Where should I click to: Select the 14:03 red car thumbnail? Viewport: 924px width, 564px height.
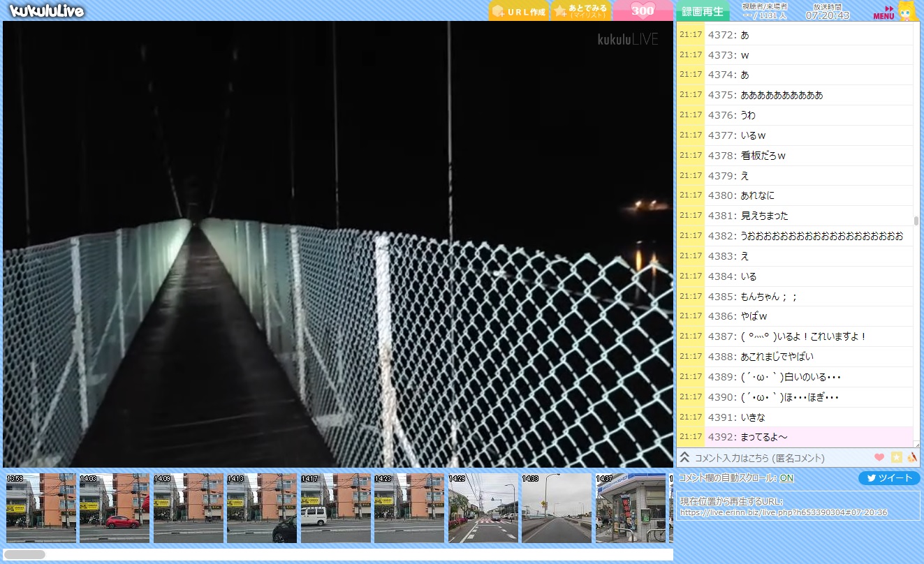(x=114, y=508)
